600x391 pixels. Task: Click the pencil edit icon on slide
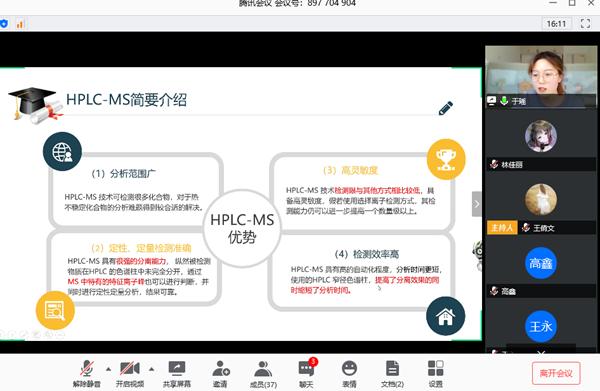coord(446,108)
